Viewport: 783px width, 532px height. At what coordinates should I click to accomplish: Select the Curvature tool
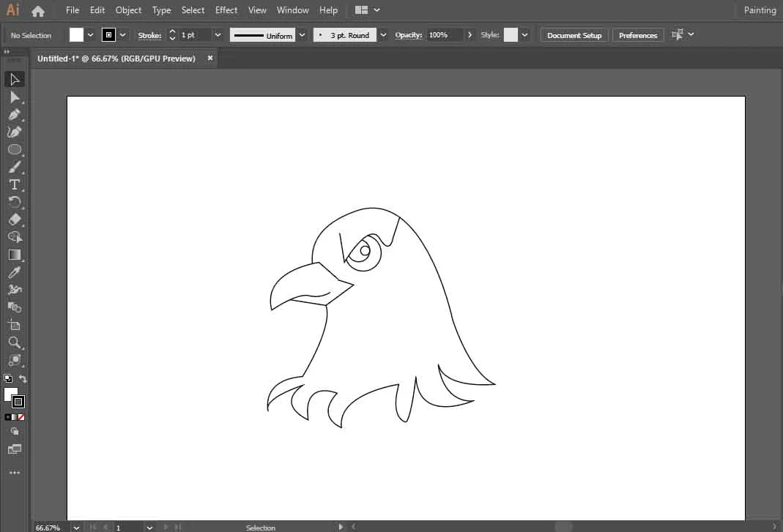[15, 132]
